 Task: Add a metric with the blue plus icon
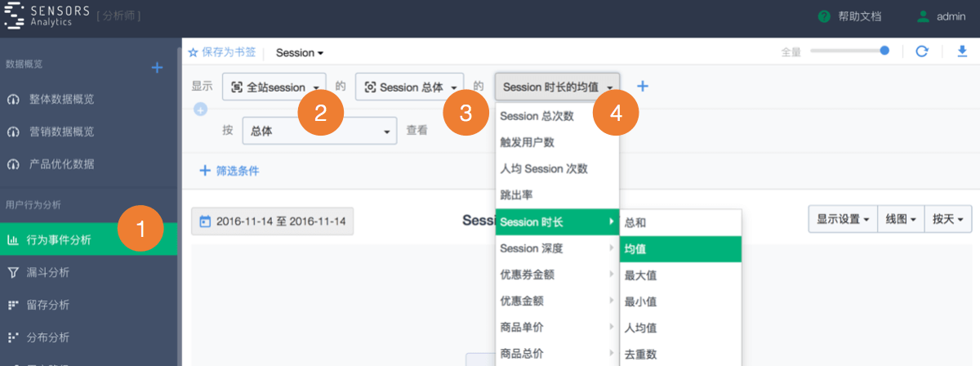point(643,86)
